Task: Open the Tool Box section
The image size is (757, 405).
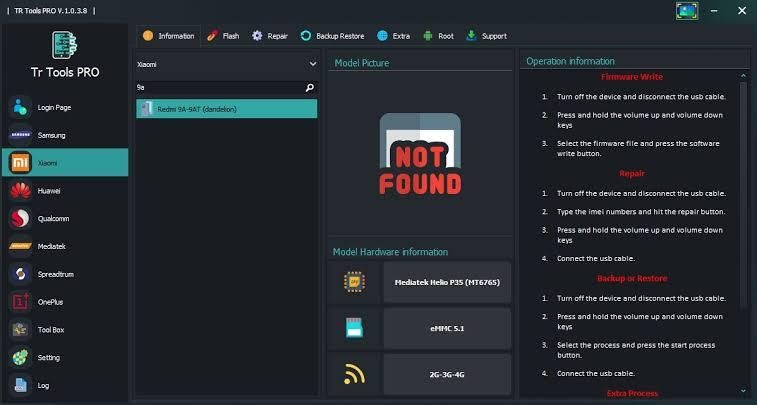Action: (x=65, y=330)
